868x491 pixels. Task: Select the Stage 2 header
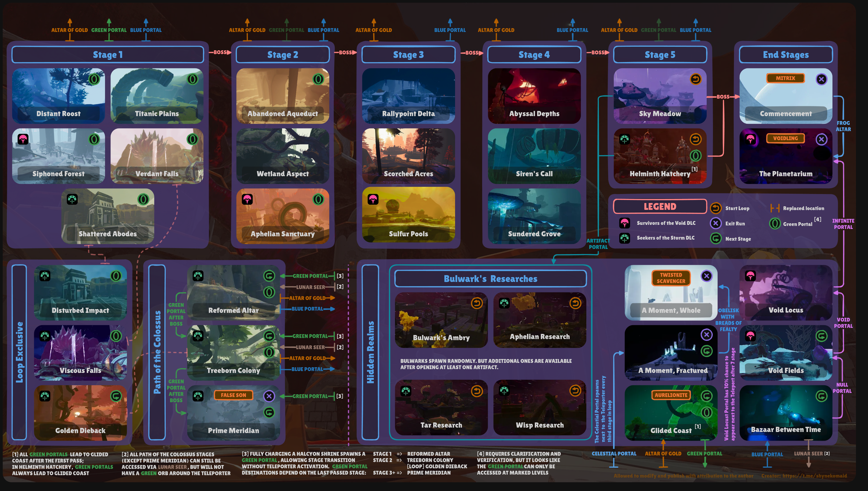(x=283, y=55)
